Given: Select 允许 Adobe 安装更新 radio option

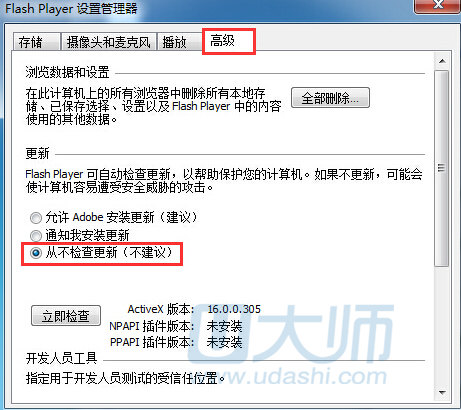Looking at the screenshot, I should click(36, 218).
